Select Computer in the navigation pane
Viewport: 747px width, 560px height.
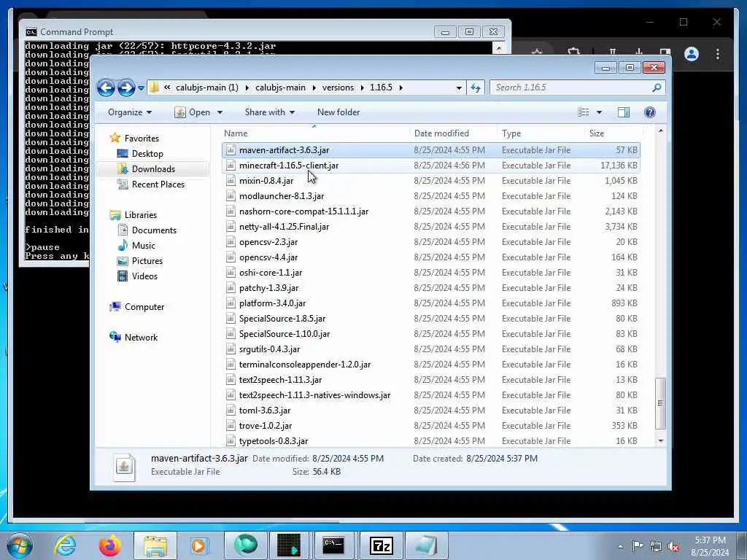[144, 307]
